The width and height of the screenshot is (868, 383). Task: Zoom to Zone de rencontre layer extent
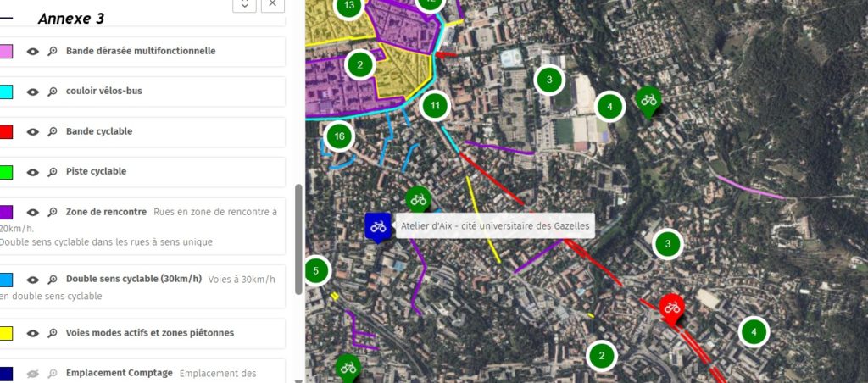tap(52, 212)
